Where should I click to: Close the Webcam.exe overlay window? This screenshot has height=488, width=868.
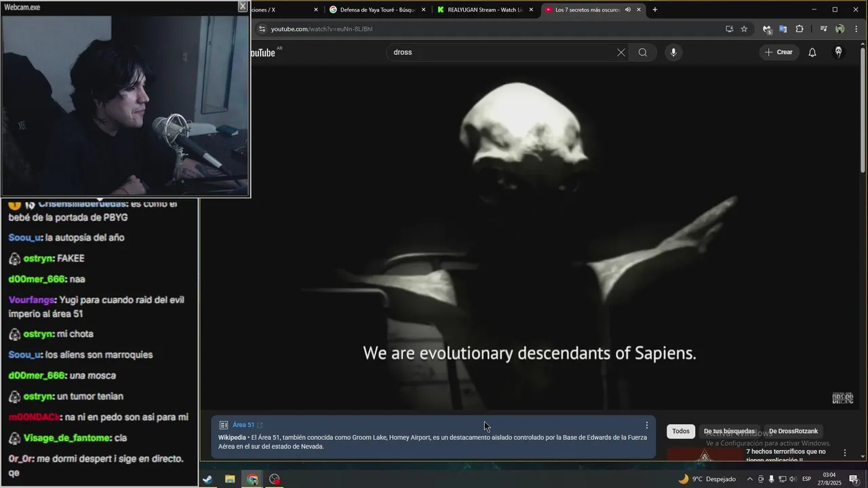pyautogui.click(x=242, y=7)
